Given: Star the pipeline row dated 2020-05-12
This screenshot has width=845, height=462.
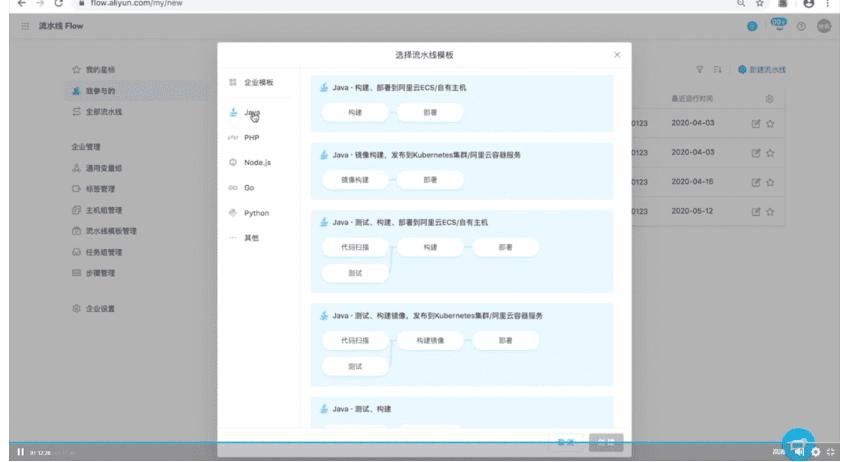Looking at the screenshot, I should [x=770, y=212].
